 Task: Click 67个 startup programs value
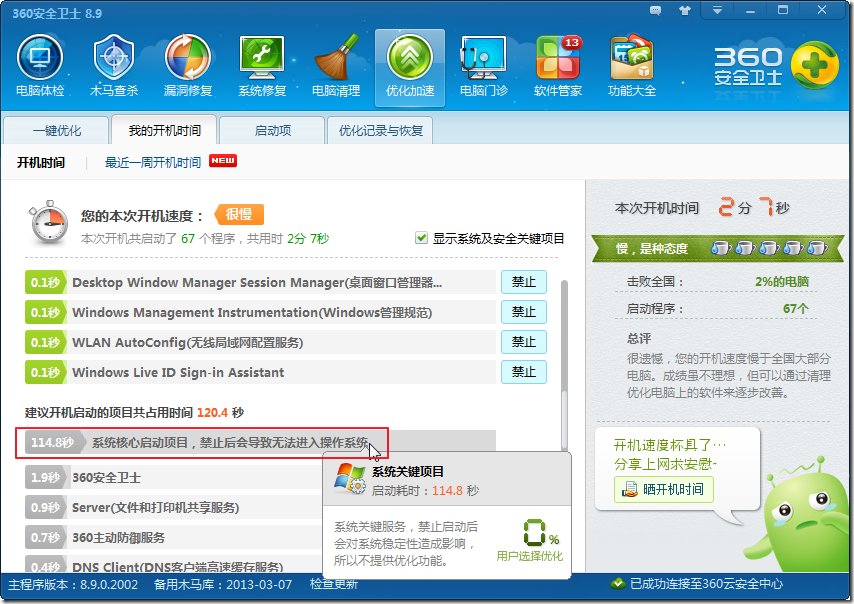[796, 308]
